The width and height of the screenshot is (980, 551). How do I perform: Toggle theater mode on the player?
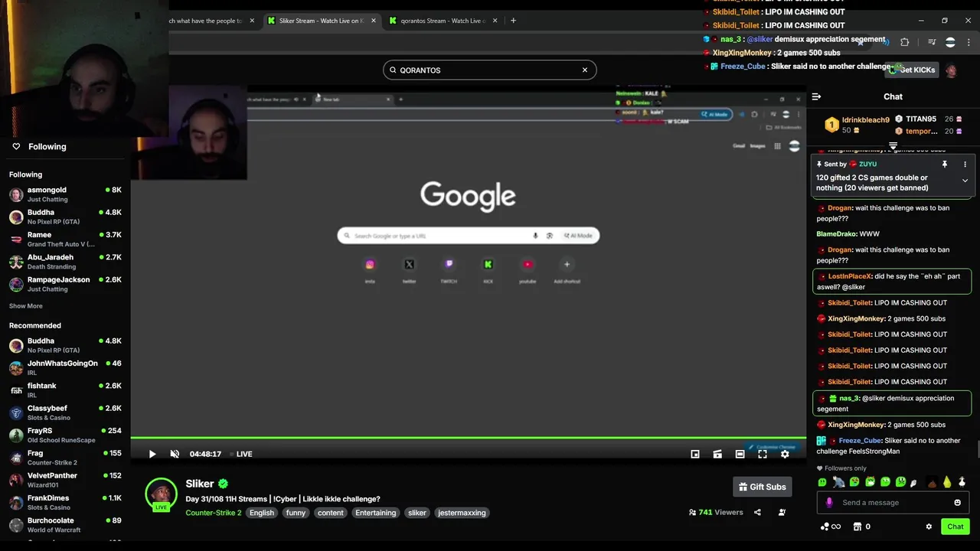tap(740, 454)
